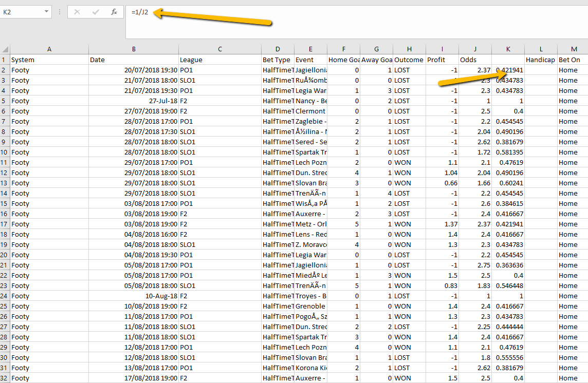Select date cell 10-Aug-18
This screenshot has height=383, width=588.
pos(134,296)
